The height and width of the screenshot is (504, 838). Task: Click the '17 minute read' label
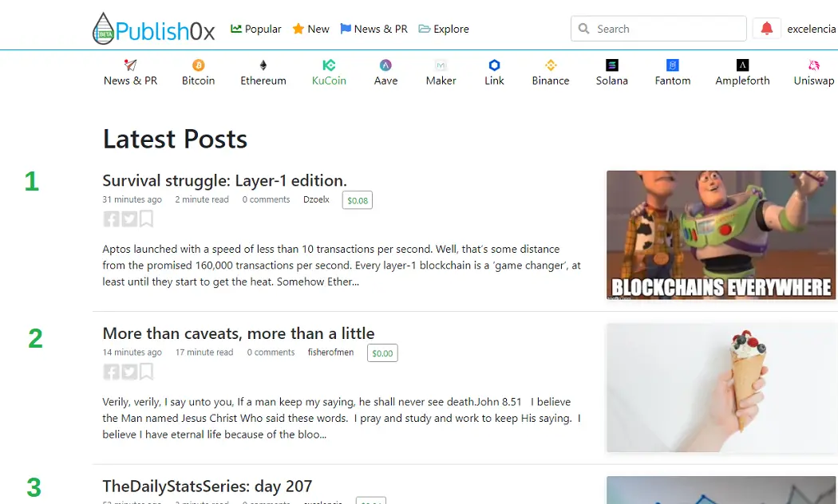click(204, 352)
